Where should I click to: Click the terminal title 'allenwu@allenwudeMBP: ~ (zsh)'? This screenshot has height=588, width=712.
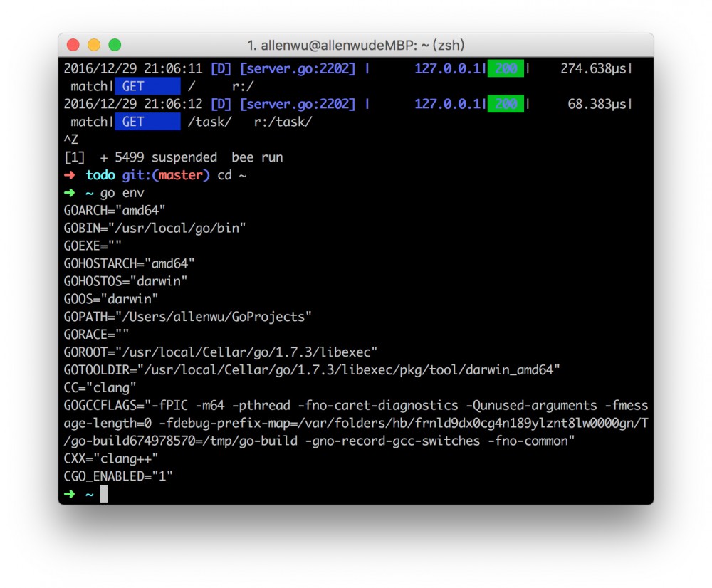(362, 46)
